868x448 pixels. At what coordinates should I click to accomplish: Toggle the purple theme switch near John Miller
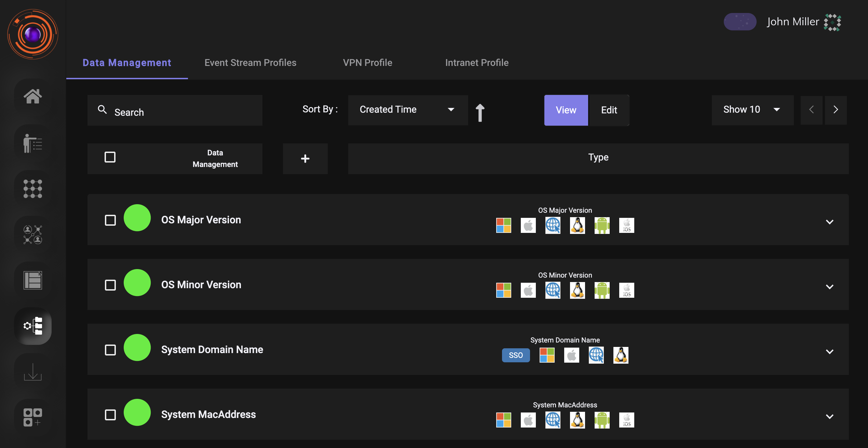tap(740, 22)
